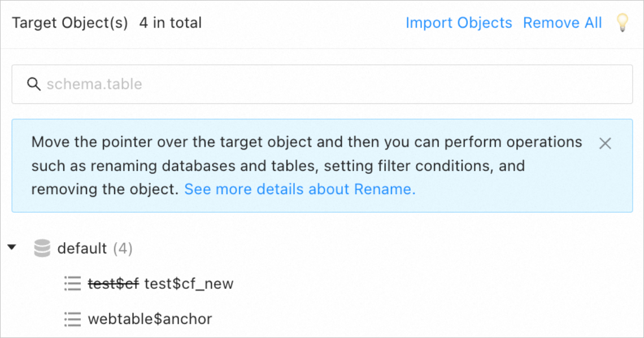The width and height of the screenshot is (644, 338).
Task: Click the lightbulb tips icon
Action: pos(622,23)
